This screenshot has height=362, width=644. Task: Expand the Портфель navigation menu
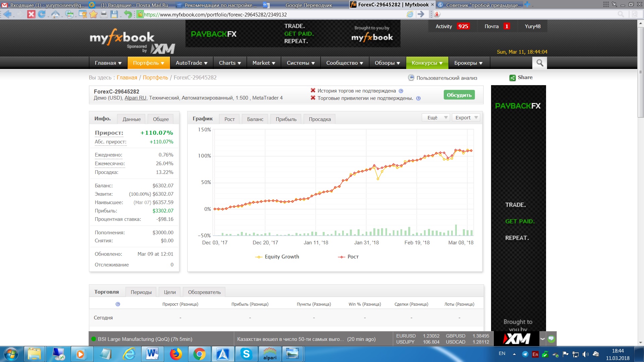pos(148,63)
